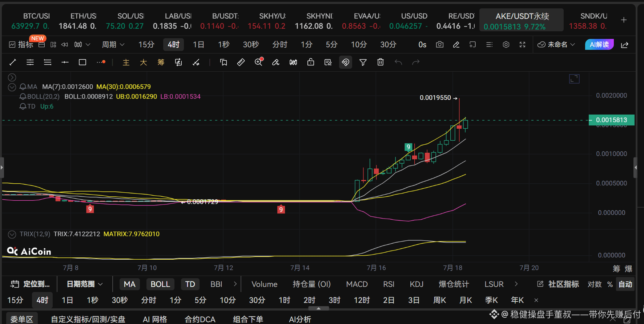Switch to the 1日 timeframe
This screenshot has height=324, width=644.
(198, 45)
